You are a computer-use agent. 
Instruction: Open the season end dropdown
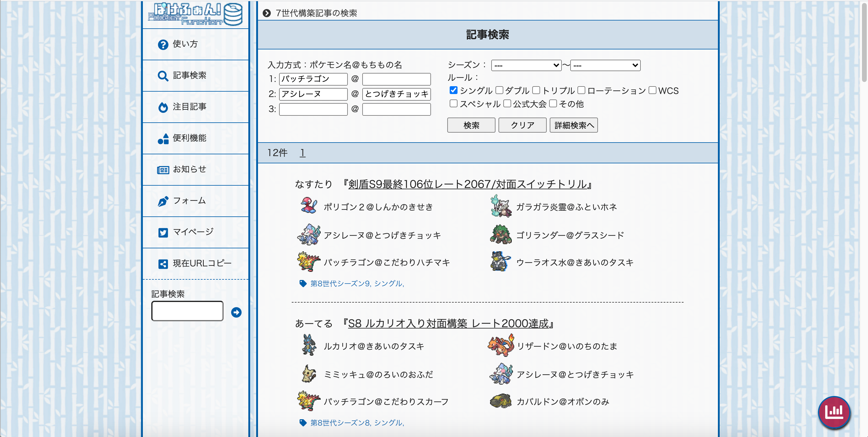tap(605, 65)
